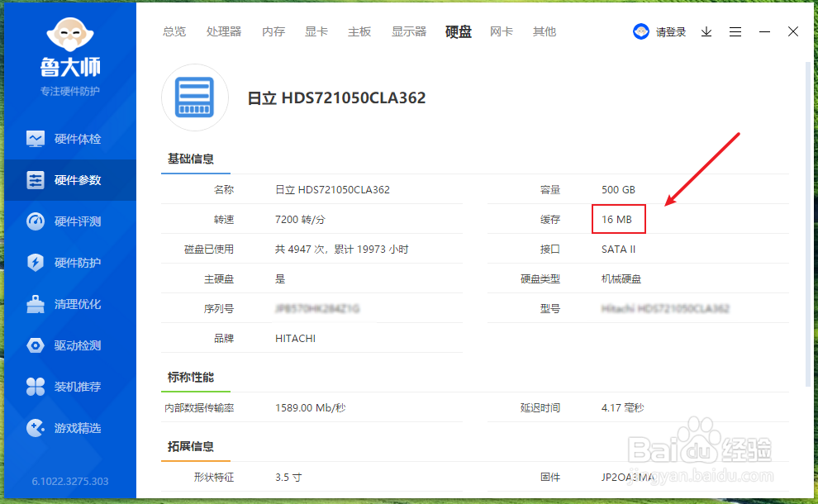Switch to the 总览 tab
818x504 pixels.
click(174, 32)
